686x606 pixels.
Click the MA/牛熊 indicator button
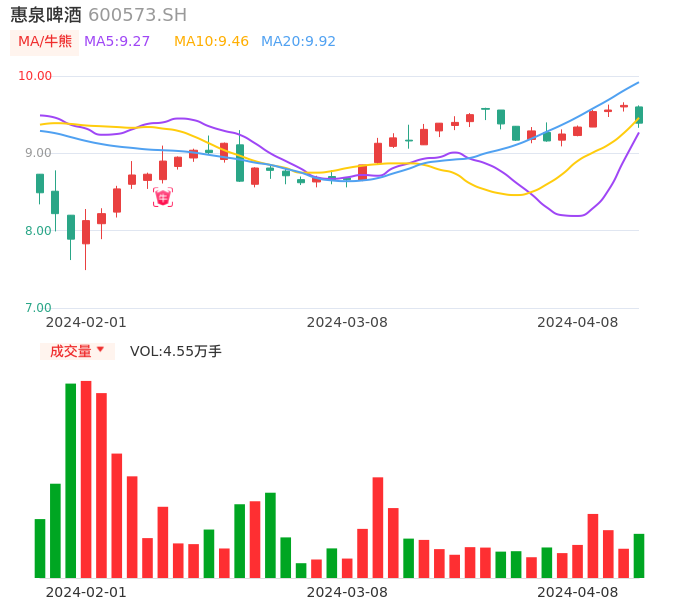[45, 42]
